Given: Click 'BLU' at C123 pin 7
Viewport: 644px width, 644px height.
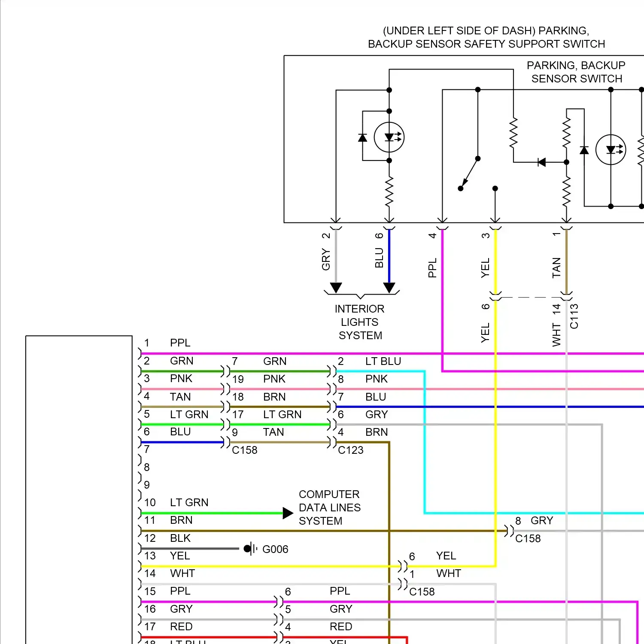Looking at the screenshot, I should coord(376,397).
